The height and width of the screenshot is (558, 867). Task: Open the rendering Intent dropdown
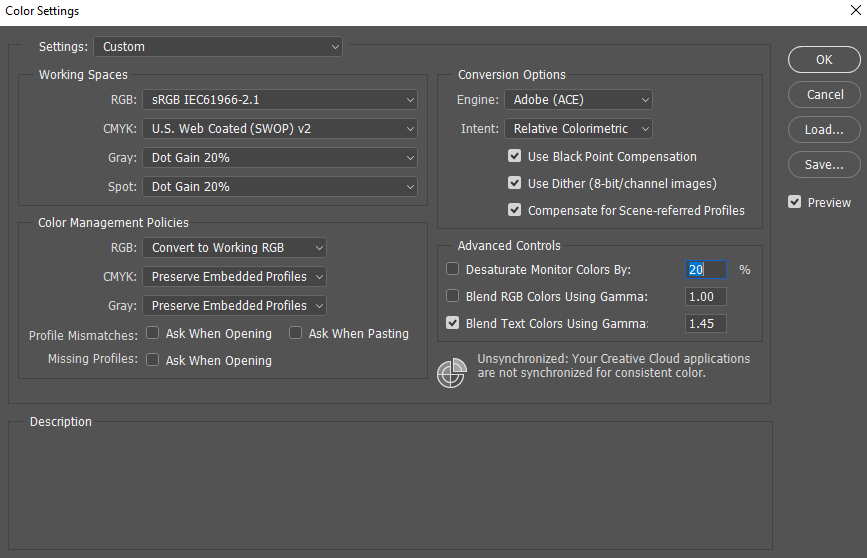(578, 129)
